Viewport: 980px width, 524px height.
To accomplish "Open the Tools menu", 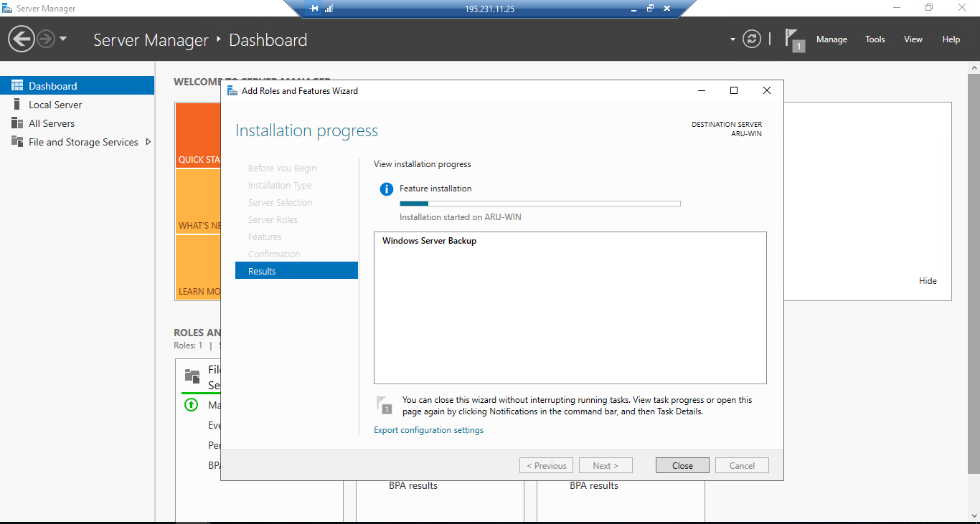I will 875,39.
